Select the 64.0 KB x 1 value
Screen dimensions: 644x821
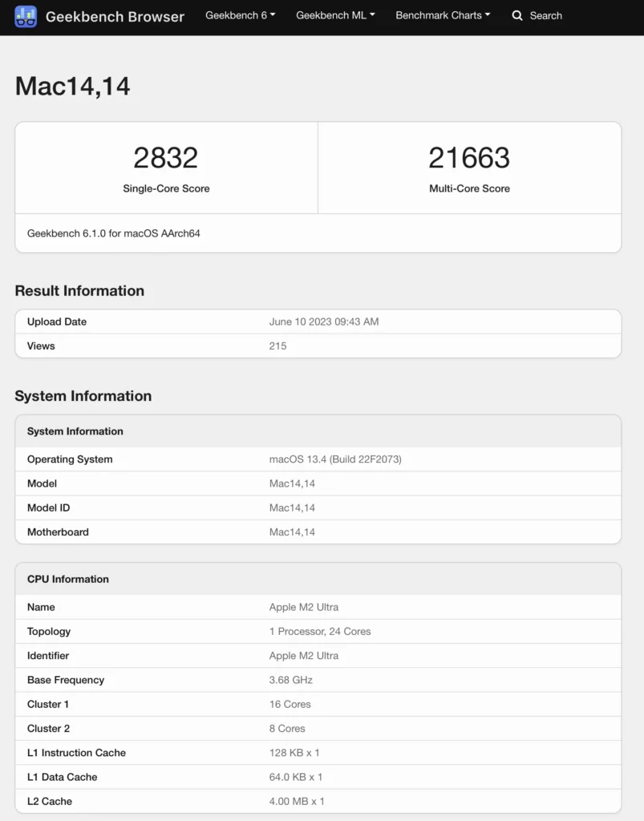click(x=296, y=777)
